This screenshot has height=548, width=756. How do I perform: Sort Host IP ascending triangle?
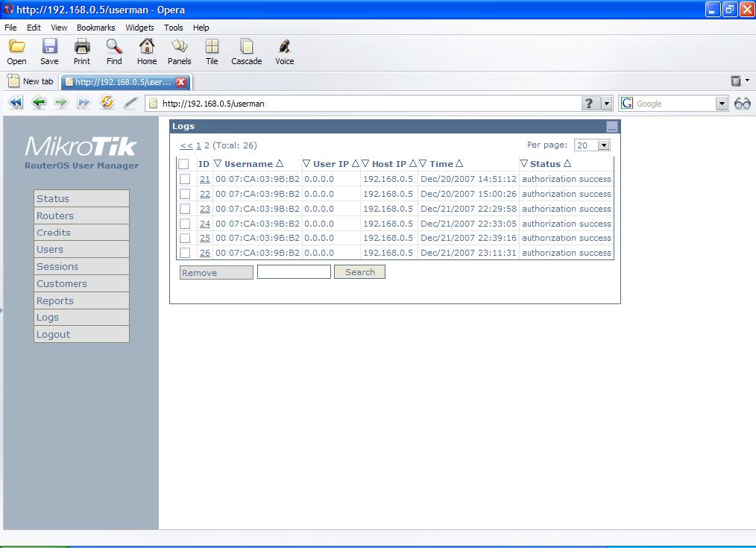pos(413,163)
